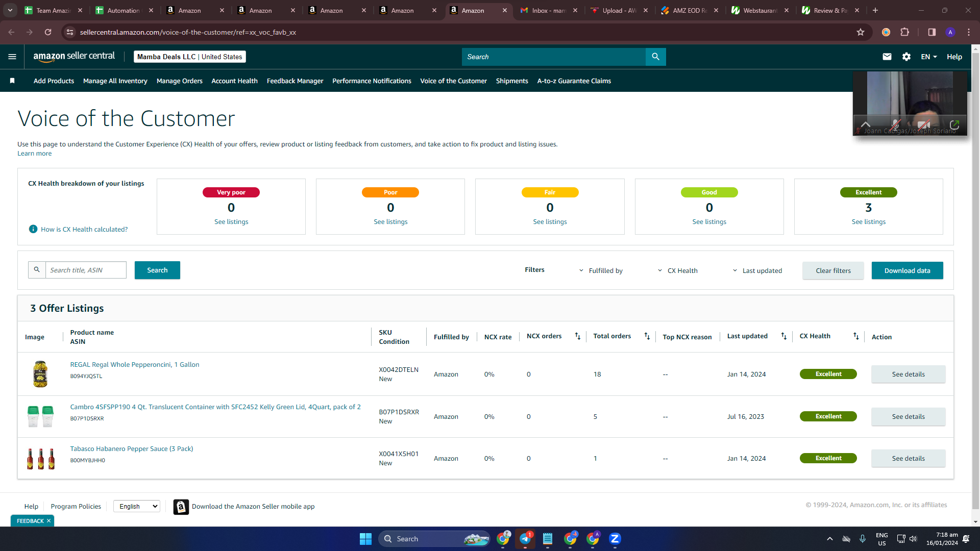
Task: Open the hamburger navigation menu
Action: [x=12, y=57]
